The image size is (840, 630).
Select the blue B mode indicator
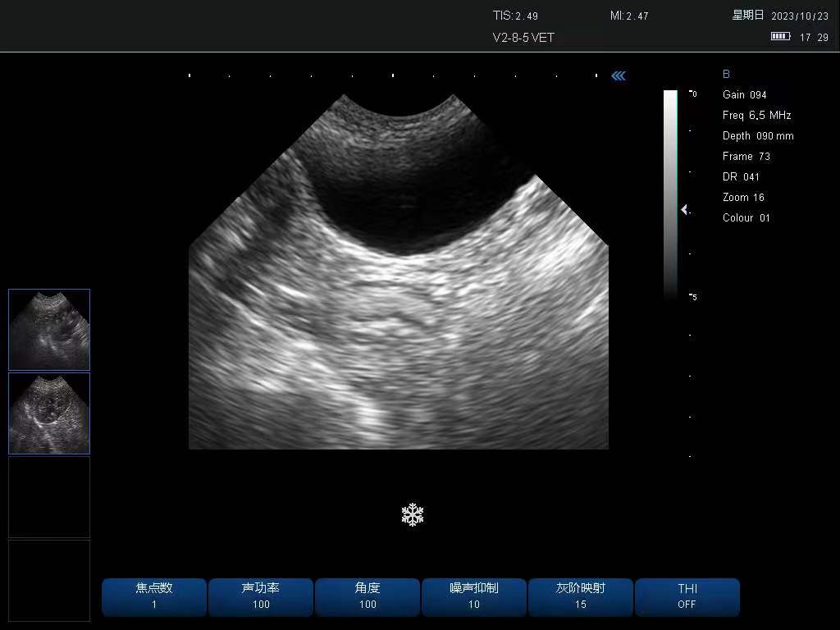tap(726, 74)
